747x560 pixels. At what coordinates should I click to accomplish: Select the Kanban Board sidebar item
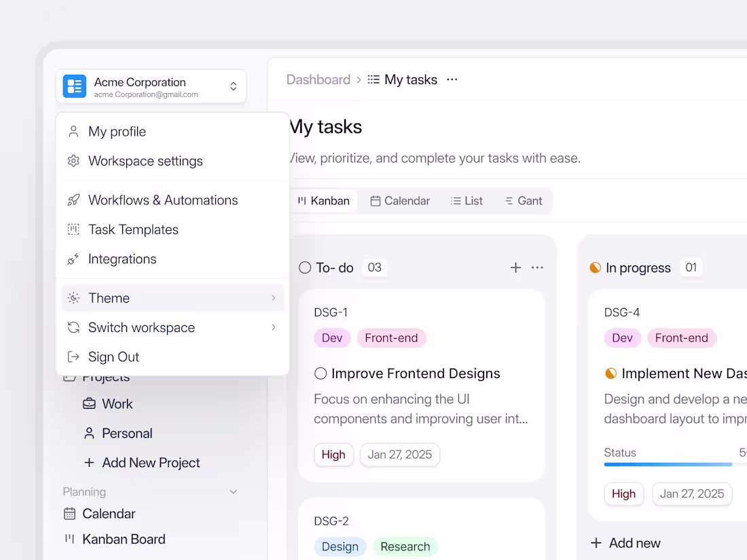(x=123, y=539)
